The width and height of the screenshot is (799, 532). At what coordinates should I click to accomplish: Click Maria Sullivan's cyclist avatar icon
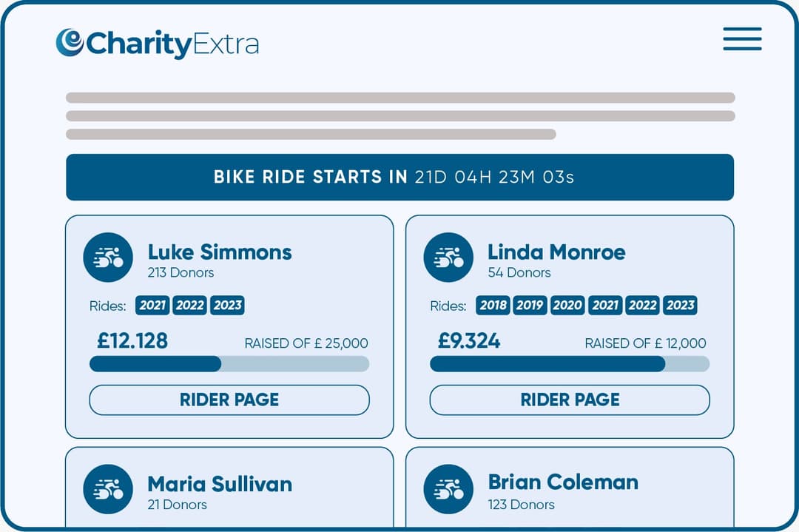click(x=108, y=489)
